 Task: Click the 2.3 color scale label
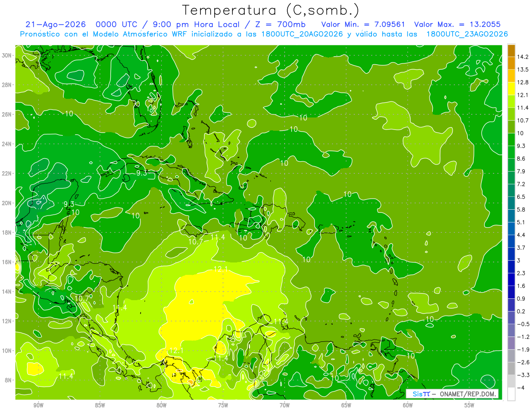(x=521, y=273)
